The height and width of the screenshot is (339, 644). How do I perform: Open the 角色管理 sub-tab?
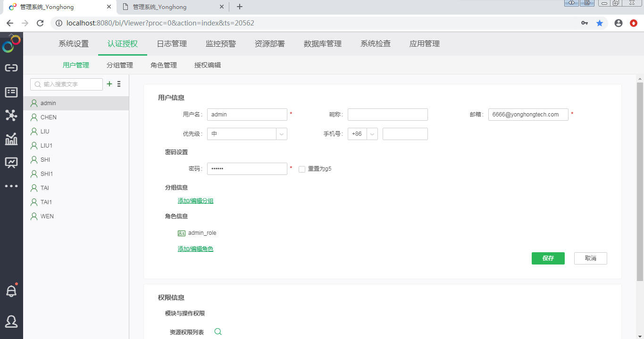[x=164, y=66]
